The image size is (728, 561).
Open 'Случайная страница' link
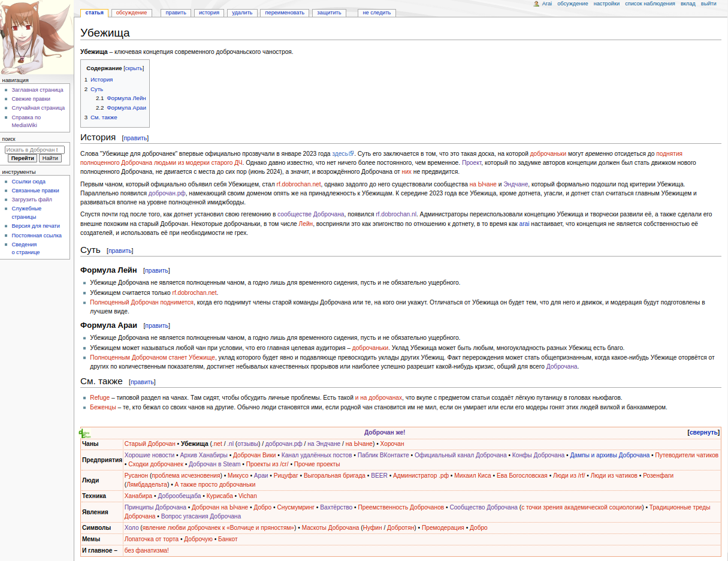[38, 108]
